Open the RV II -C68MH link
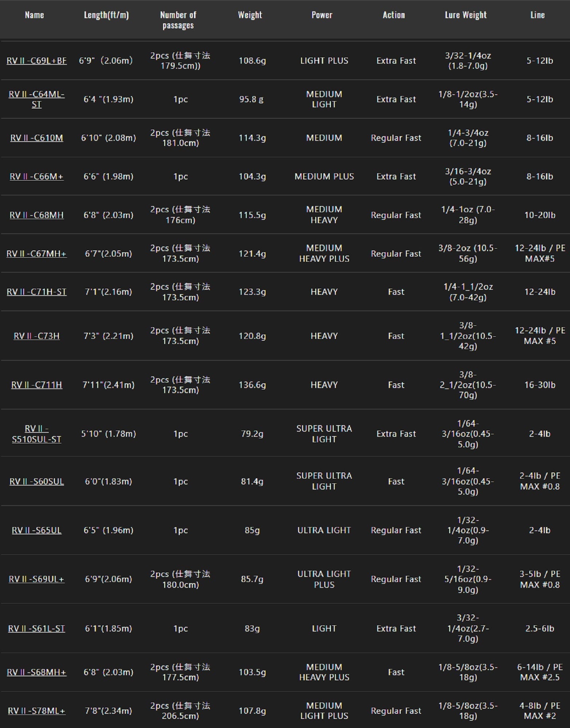 coord(36,215)
